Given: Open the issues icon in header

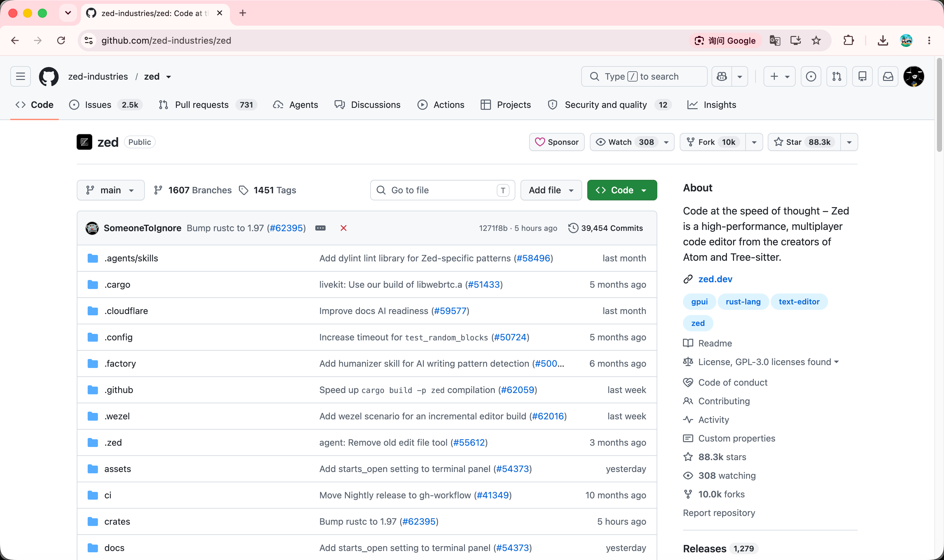Looking at the screenshot, I should click(811, 77).
